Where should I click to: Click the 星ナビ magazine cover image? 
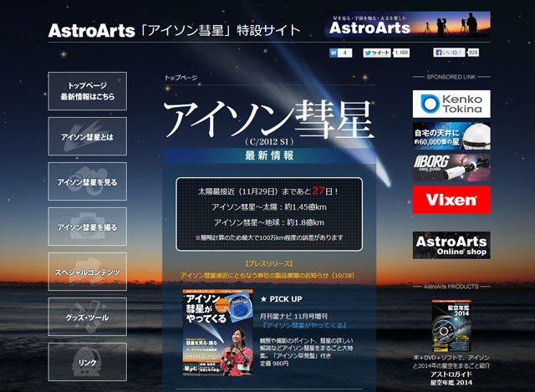click(217, 333)
